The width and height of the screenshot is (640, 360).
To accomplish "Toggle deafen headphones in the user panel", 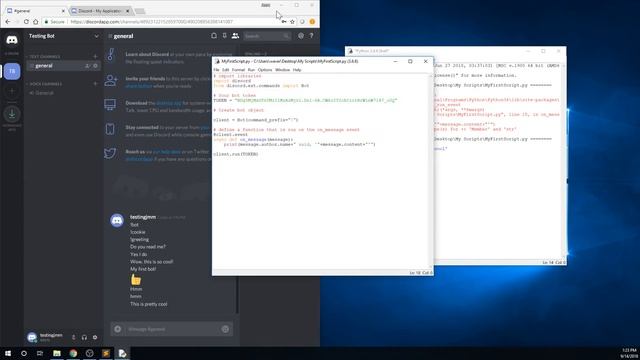I will point(84,337).
